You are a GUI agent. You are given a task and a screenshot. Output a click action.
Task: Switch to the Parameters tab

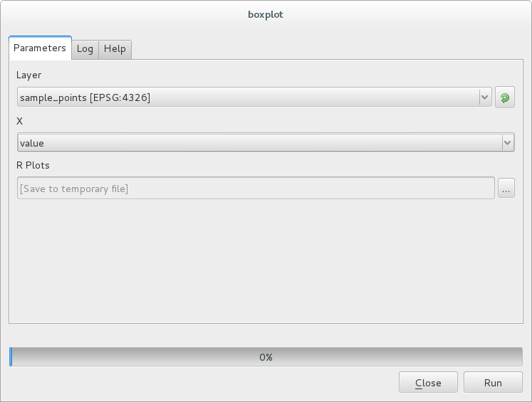point(40,48)
